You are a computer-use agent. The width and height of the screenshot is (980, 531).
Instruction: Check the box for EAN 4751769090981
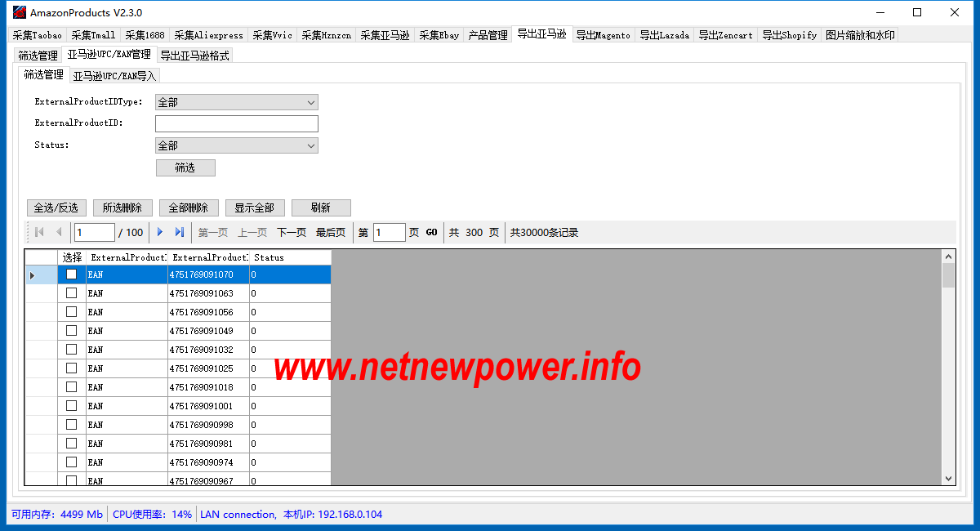point(72,444)
